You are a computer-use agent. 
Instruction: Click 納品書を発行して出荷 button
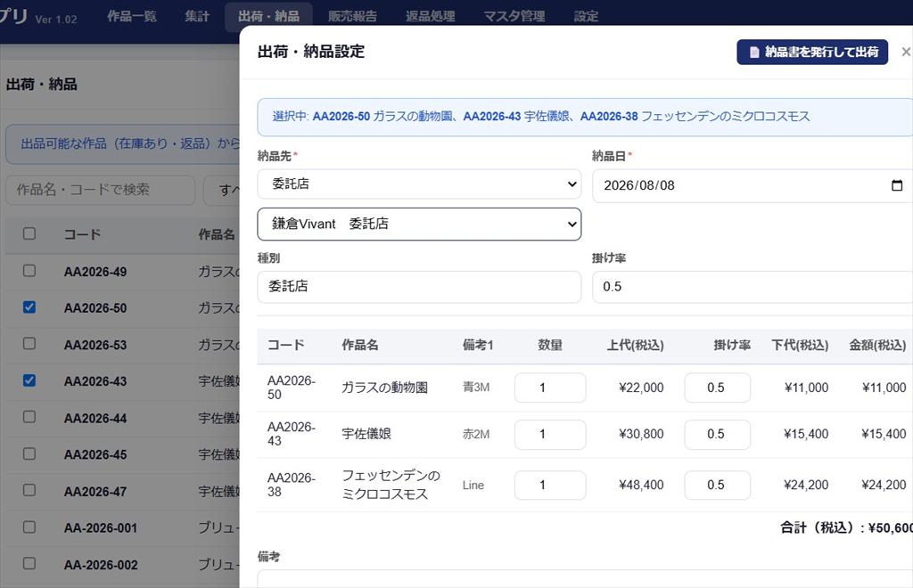(x=812, y=52)
